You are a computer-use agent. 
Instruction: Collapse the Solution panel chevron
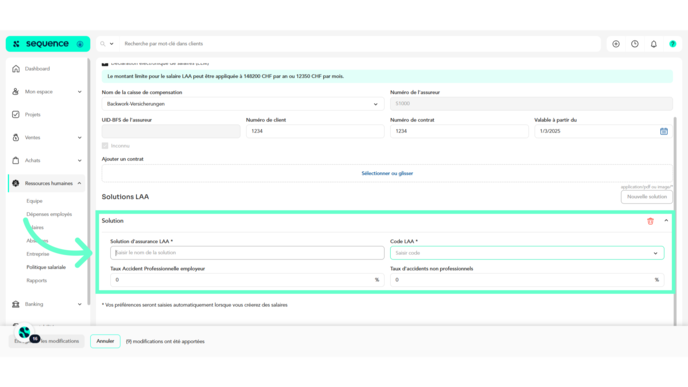(666, 221)
